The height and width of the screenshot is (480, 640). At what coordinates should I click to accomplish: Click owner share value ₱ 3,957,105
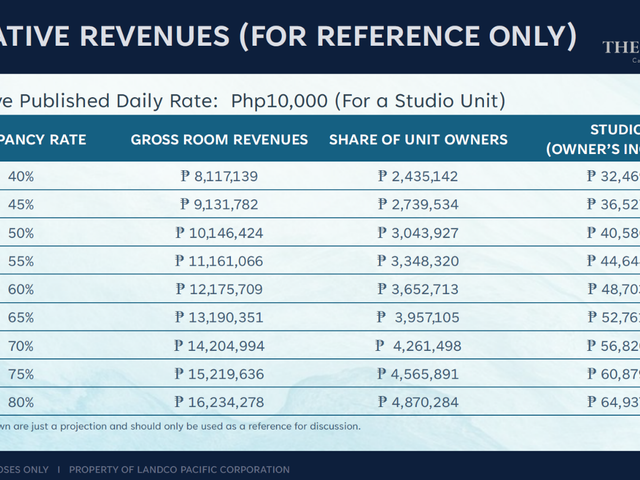point(418,317)
